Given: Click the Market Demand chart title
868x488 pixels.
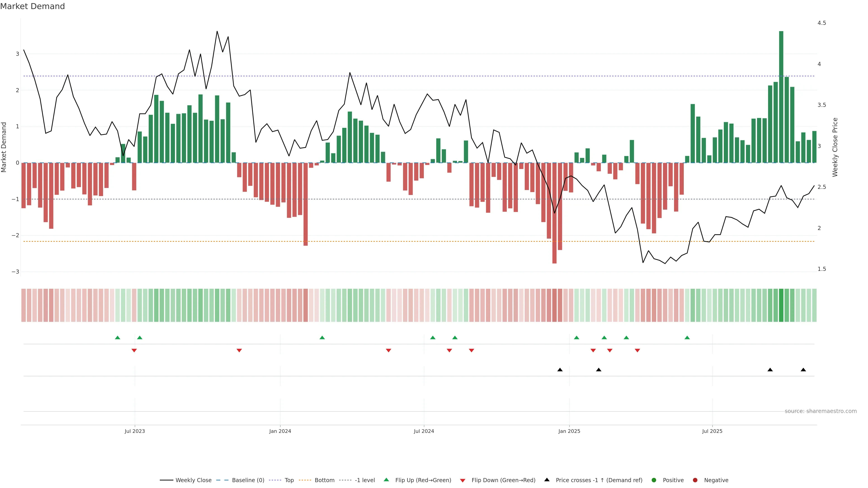Looking at the screenshot, I should click(32, 6).
